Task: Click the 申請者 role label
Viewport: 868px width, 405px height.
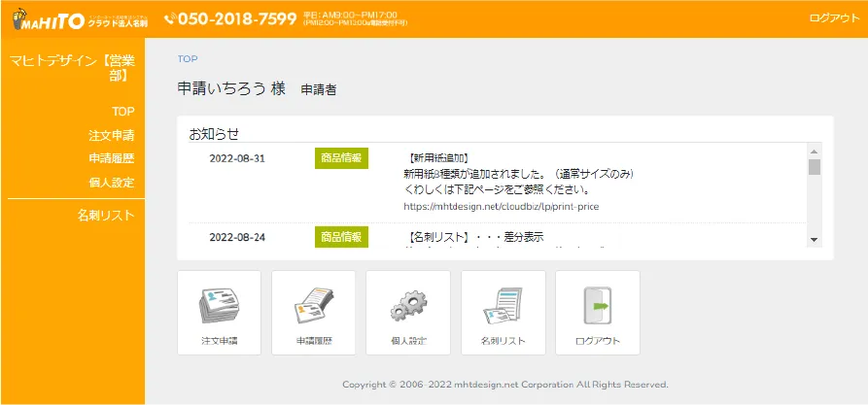Action: [318, 89]
